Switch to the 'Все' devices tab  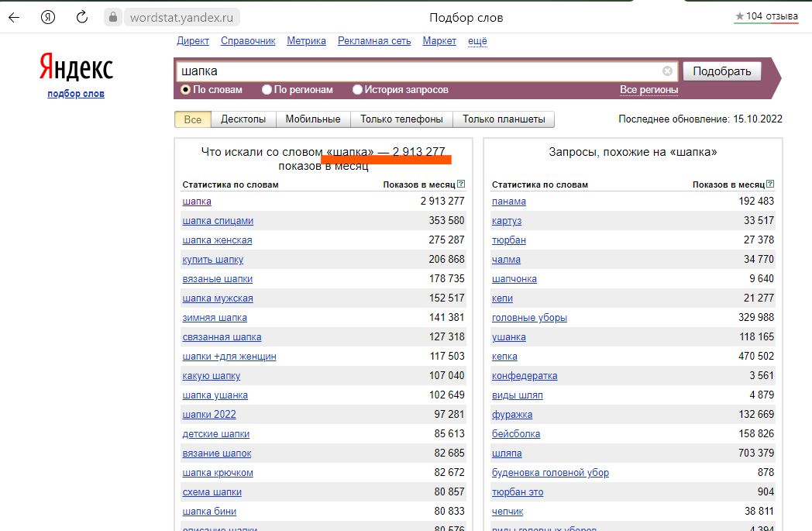[x=193, y=119]
